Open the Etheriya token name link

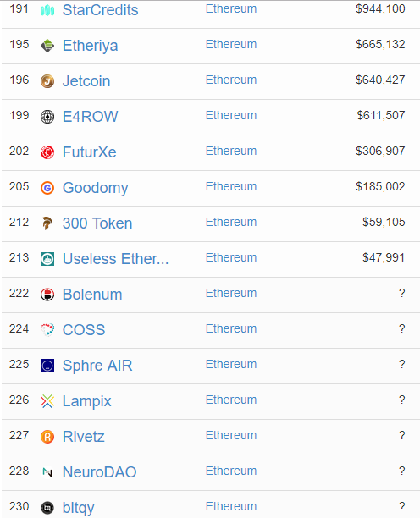coord(91,46)
